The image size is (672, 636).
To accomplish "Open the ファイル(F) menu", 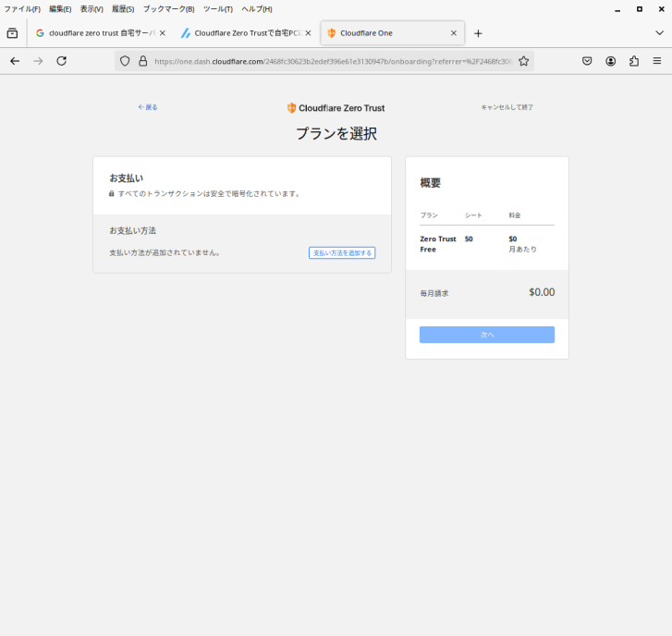I will coord(22,9).
